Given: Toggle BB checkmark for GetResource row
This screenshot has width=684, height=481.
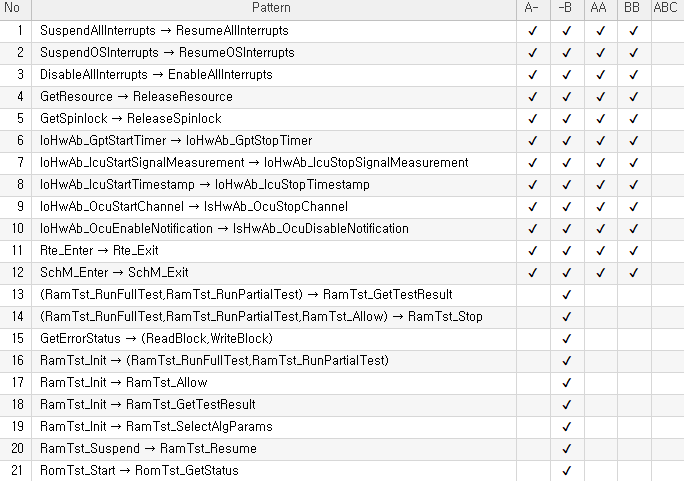Looking at the screenshot, I should coord(633,97).
